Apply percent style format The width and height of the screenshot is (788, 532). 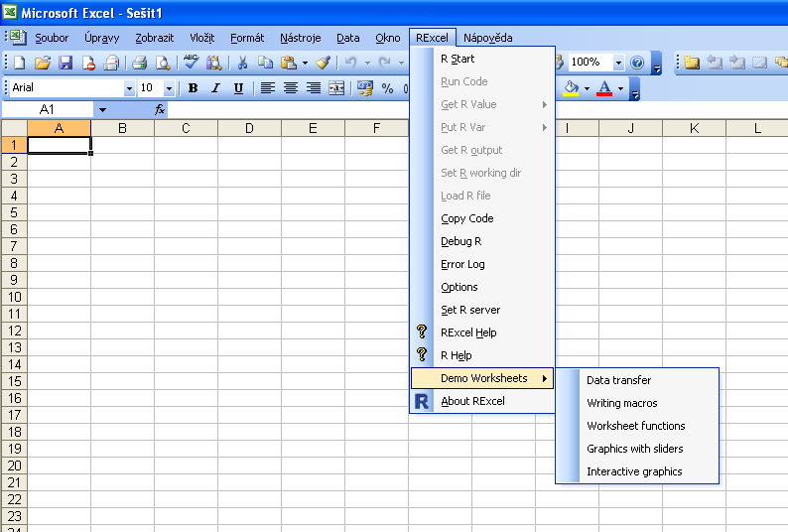[387, 88]
